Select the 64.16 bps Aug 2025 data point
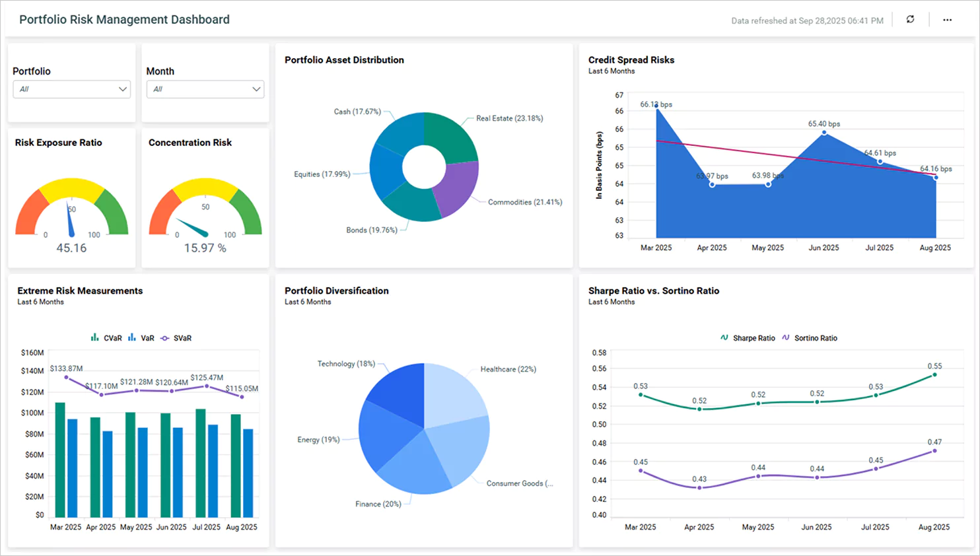The image size is (980, 556). (935, 177)
